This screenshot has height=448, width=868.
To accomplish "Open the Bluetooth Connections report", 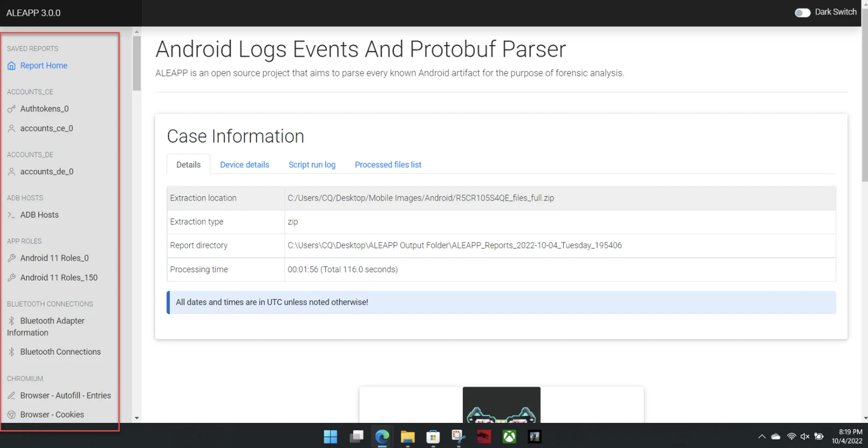I will click(61, 352).
